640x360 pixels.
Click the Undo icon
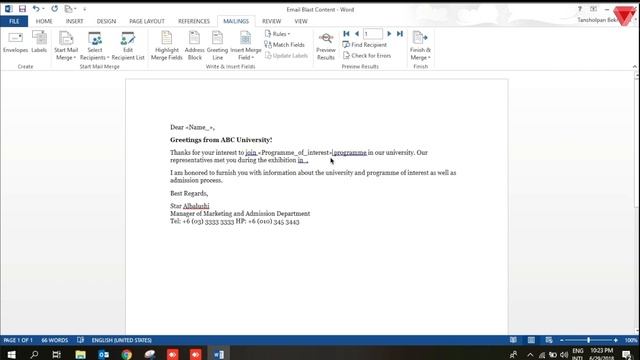(36, 9)
